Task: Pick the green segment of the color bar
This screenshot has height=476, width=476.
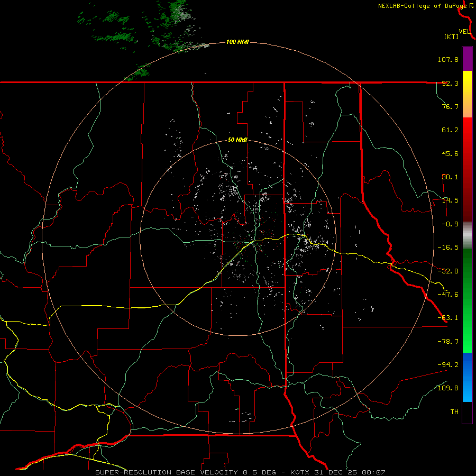Action: pyautogui.click(x=467, y=300)
